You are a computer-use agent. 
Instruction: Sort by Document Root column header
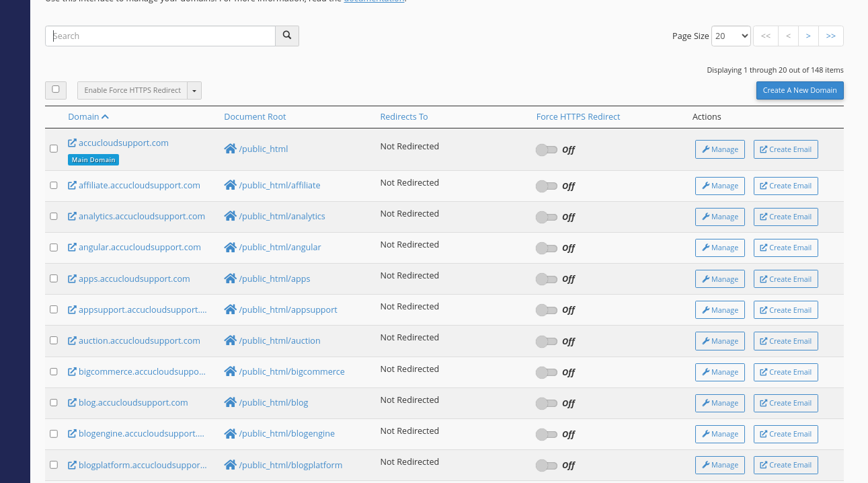pos(255,117)
